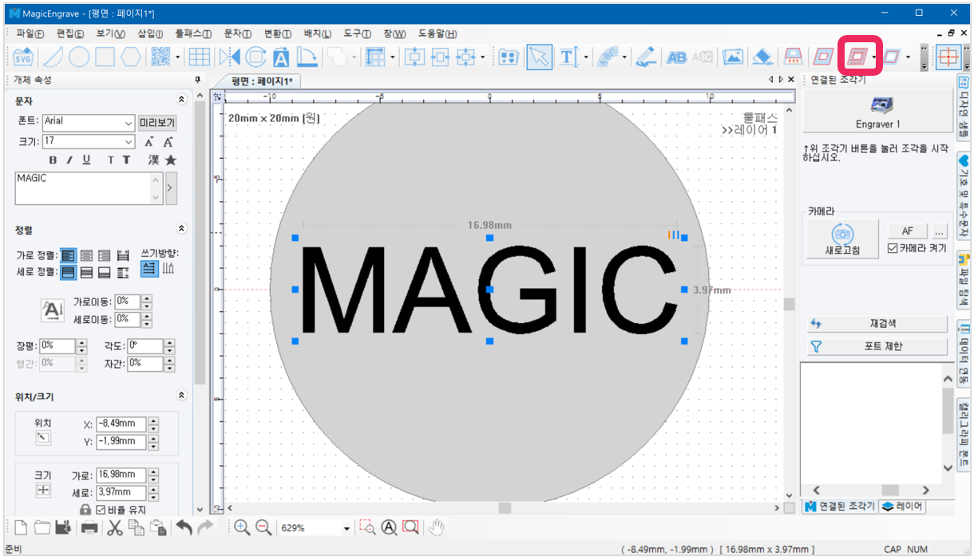974x560 pixels.
Task: Select horizontal 쓰기방향 writing direction
Action: [149, 269]
